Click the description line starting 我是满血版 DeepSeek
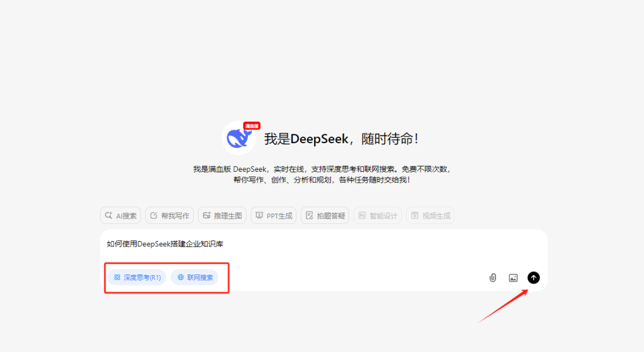 [322, 169]
